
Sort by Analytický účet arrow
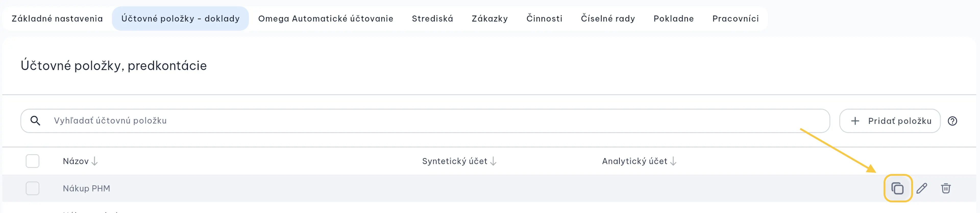pyautogui.click(x=673, y=161)
